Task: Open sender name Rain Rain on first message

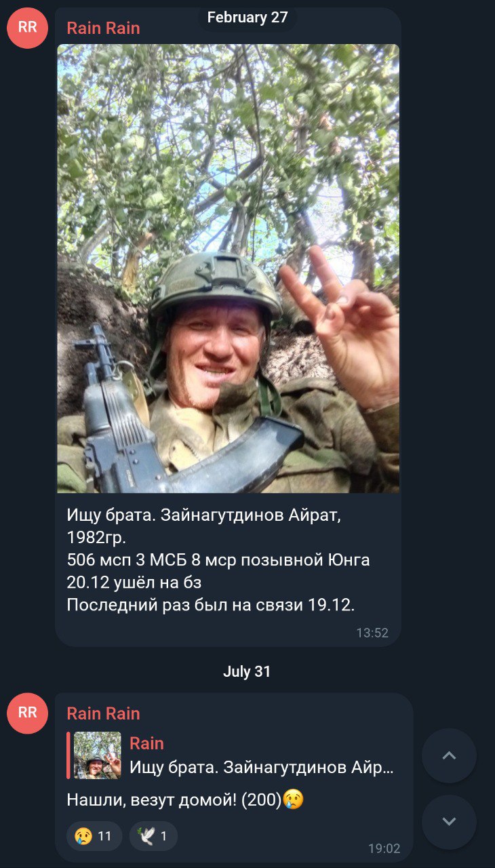Action: click(x=103, y=28)
